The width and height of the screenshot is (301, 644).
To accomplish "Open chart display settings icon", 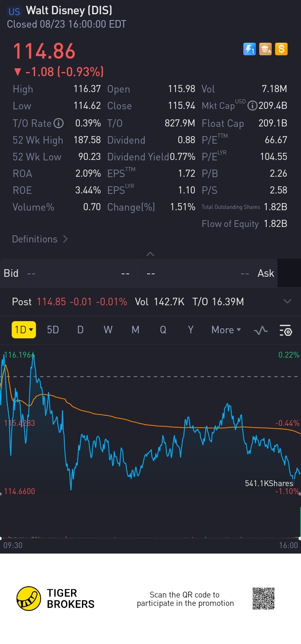I will (x=286, y=330).
